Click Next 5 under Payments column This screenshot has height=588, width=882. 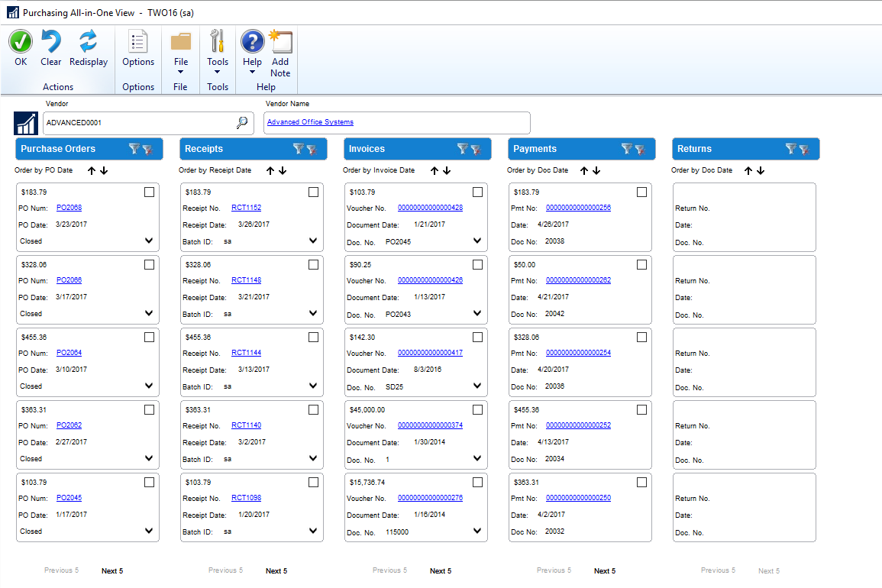point(604,570)
